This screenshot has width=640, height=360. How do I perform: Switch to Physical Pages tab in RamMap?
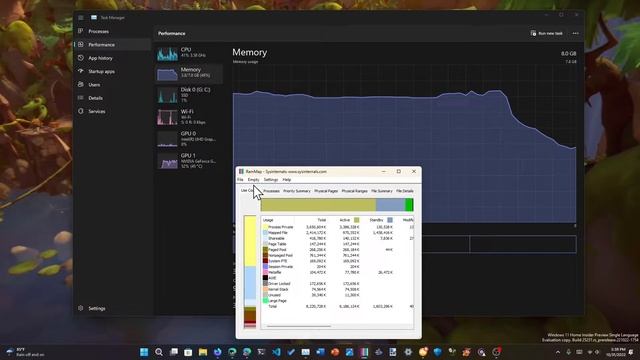326,191
